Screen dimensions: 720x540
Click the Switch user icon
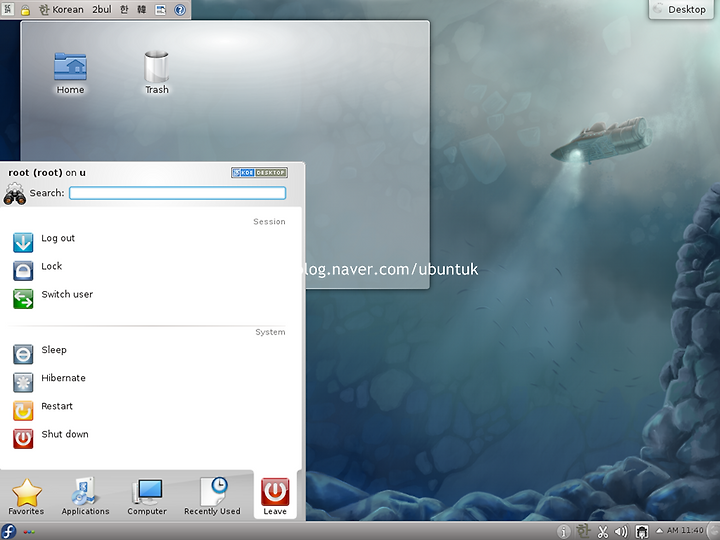click(x=23, y=298)
